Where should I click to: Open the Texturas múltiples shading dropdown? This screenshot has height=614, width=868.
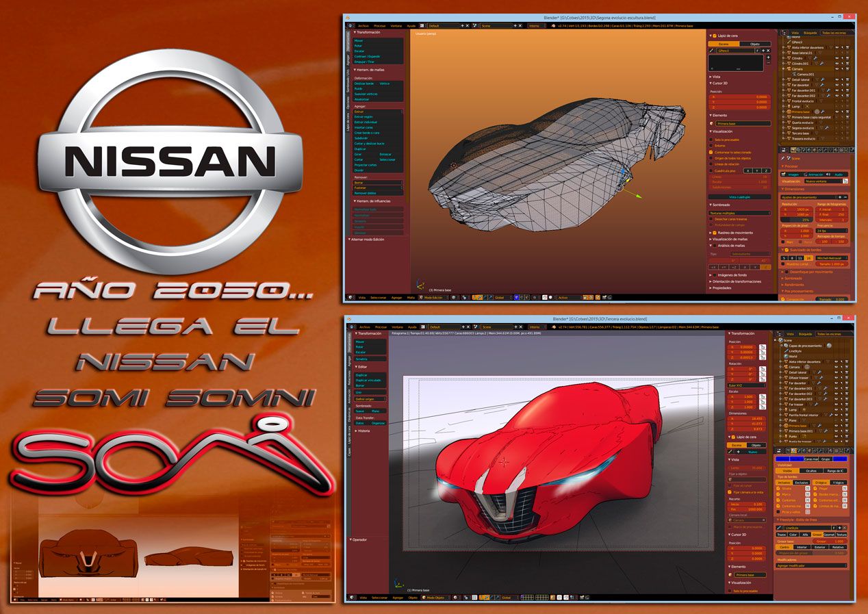pyautogui.click(x=739, y=213)
